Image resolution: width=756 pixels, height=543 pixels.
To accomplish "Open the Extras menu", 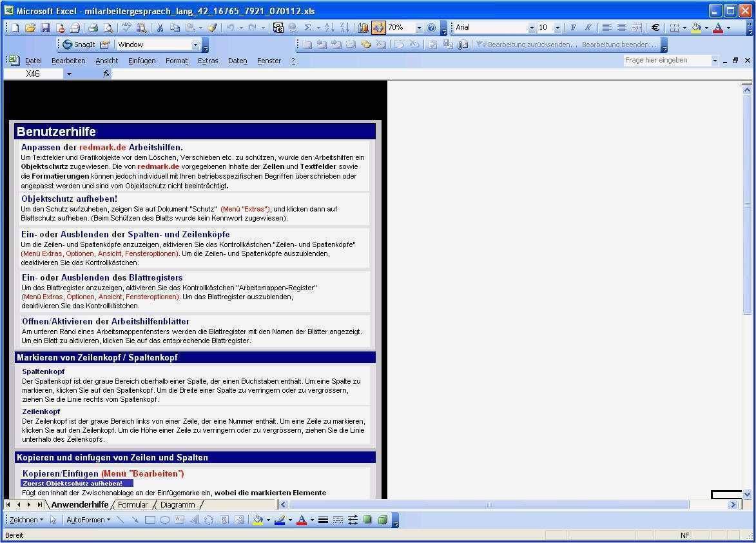I will (209, 60).
